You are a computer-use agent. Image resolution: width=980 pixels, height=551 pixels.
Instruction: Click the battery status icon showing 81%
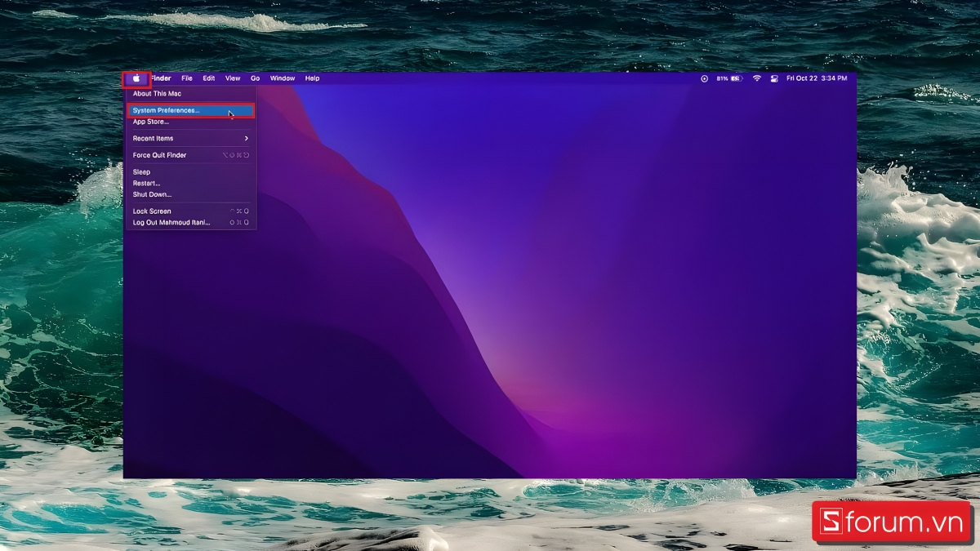coord(729,78)
